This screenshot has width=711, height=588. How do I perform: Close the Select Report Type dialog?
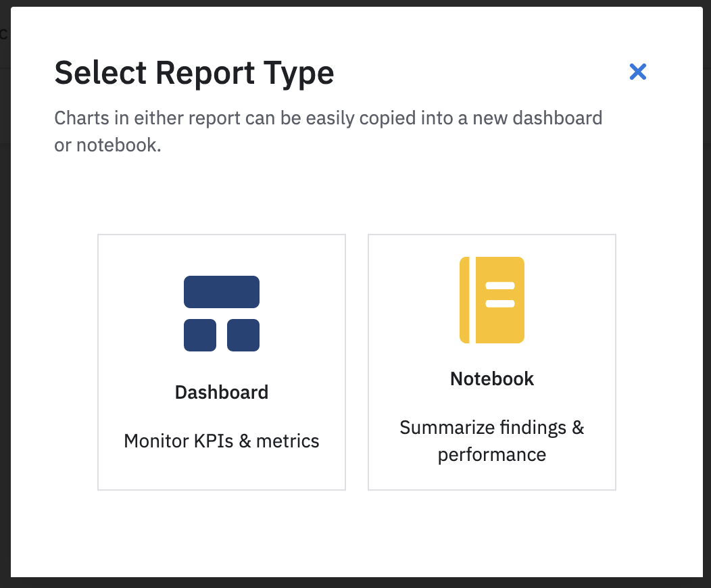[637, 72]
